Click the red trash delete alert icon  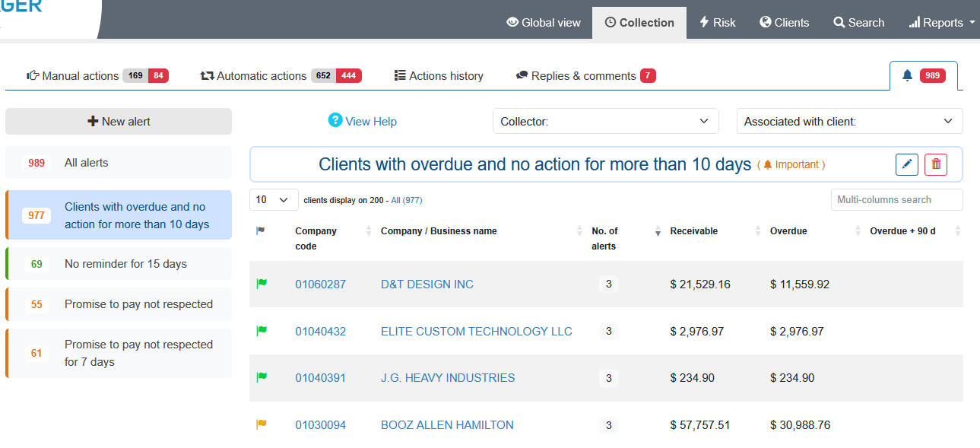pos(936,164)
